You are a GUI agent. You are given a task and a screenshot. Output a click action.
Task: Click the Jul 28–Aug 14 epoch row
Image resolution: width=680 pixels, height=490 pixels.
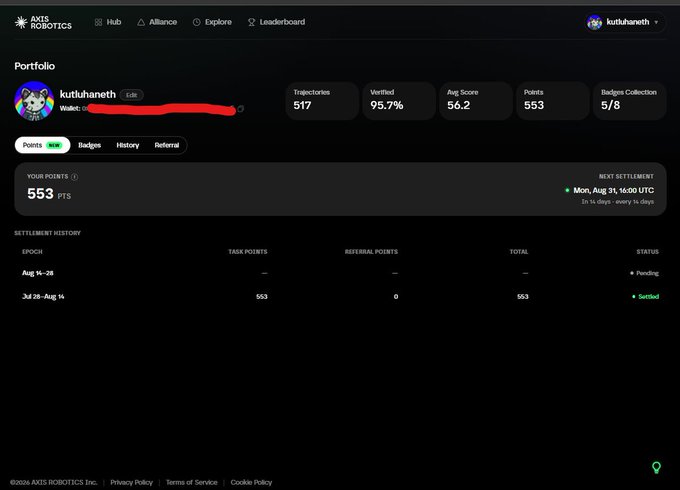(340, 297)
